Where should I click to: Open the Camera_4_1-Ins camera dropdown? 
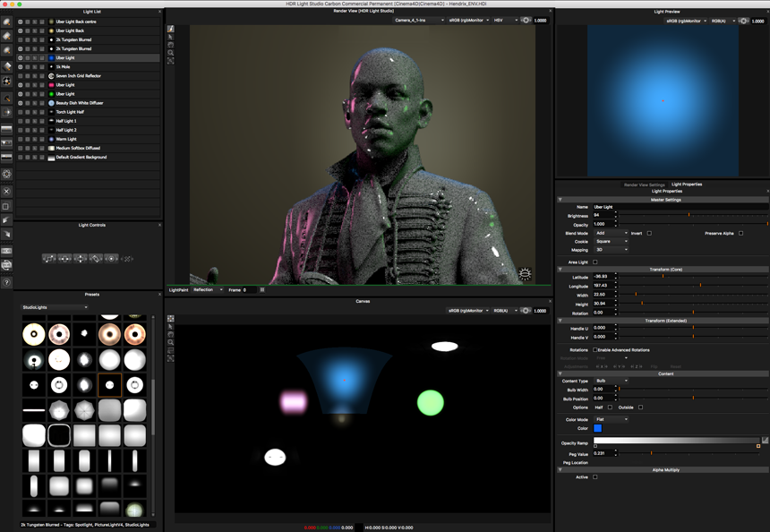418,20
